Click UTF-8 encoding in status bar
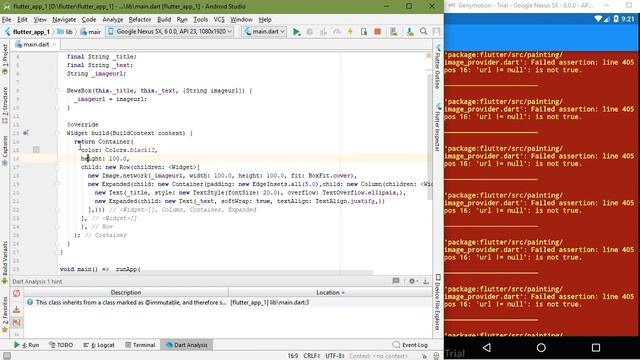 pos(335,356)
